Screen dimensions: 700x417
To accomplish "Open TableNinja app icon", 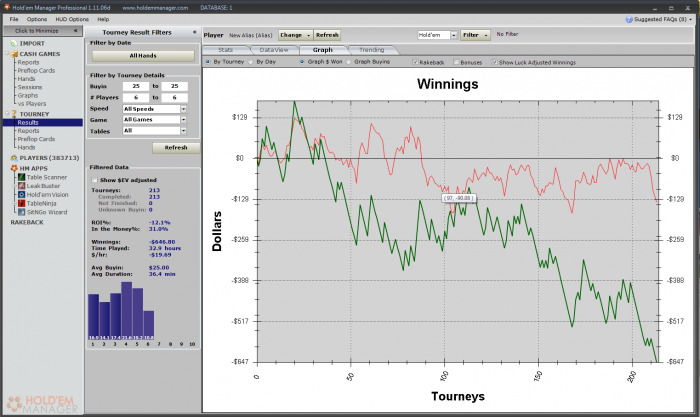I will (21, 203).
